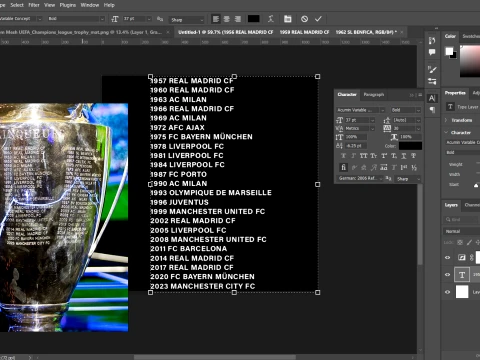Toggle Standard Ligatures (fi) button
This screenshot has width=480, height=360.
point(343,167)
